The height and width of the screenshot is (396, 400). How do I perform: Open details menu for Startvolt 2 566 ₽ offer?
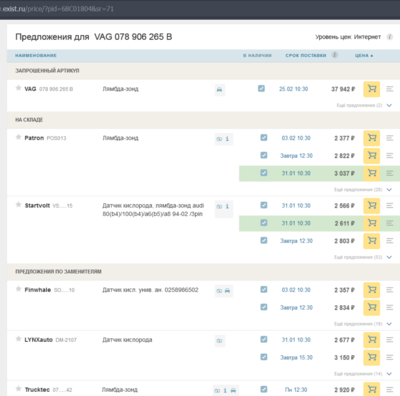click(x=390, y=206)
